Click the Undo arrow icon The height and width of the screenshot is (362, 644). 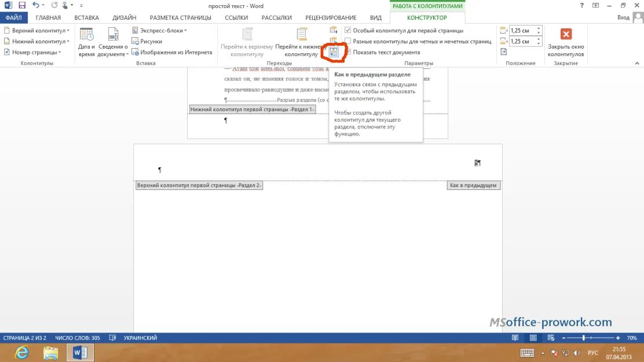click(x=36, y=5)
